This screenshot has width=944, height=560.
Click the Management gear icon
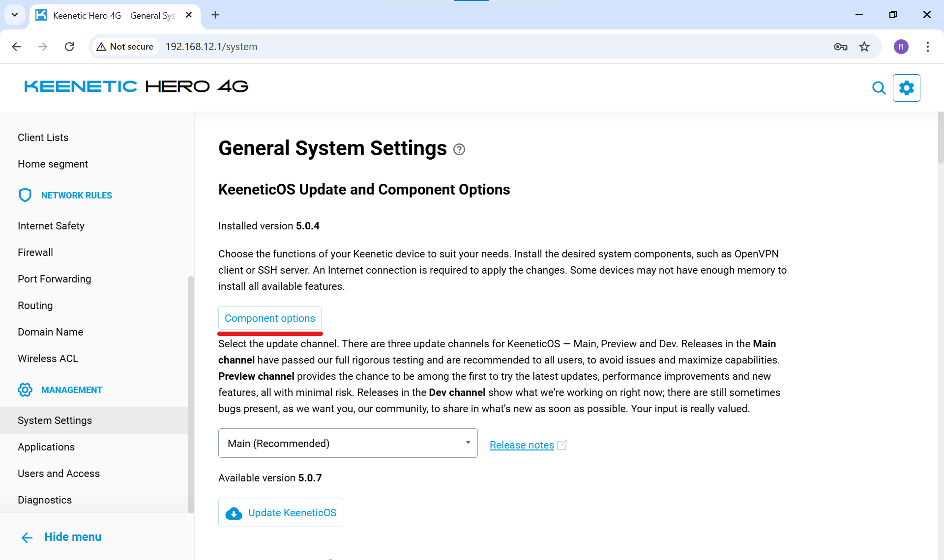(25, 390)
